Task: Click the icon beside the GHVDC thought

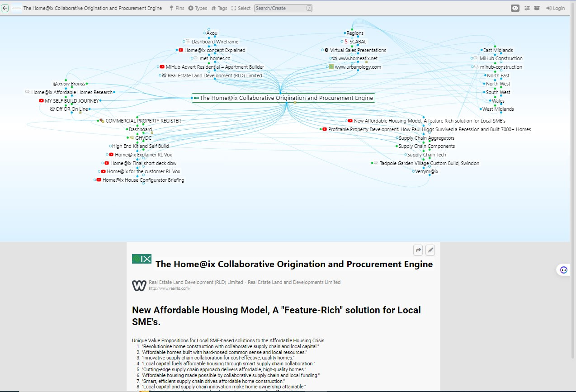Action: click(132, 138)
